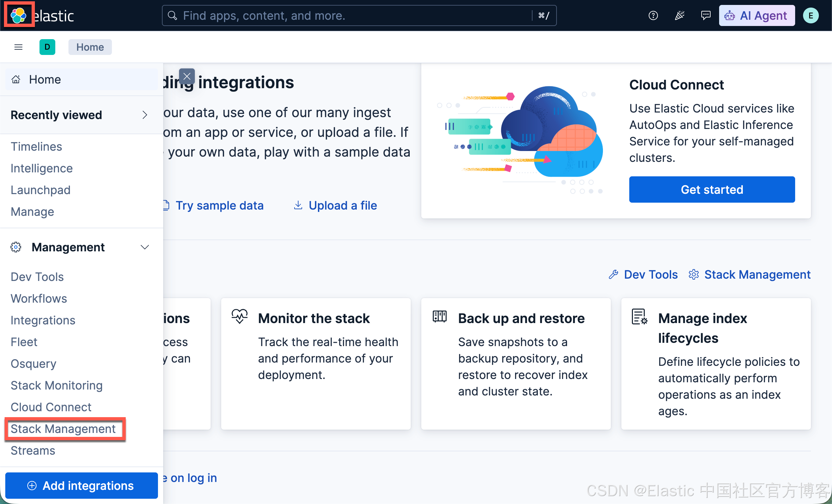The height and width of the screenshot is (504, 832).
Task: Click the Home house icon in sidebar
Action: click(16, 79)
